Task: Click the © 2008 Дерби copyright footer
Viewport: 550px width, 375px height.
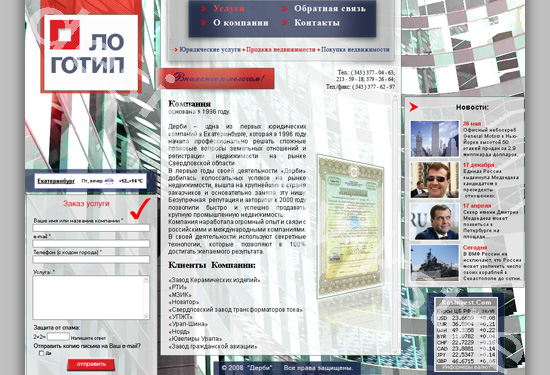Action: 287,368
